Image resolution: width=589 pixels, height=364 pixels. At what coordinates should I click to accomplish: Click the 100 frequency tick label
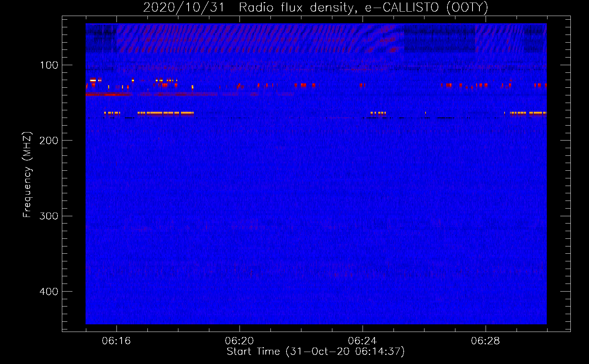coord(49,65)
